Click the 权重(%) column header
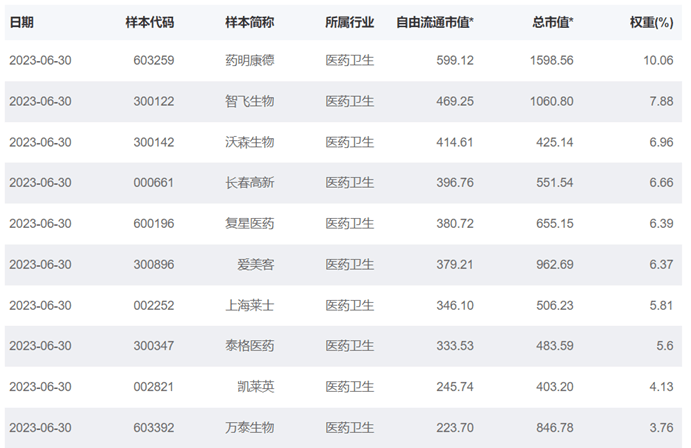Screen dimensions: 691x448 click(x=652, y=22)
